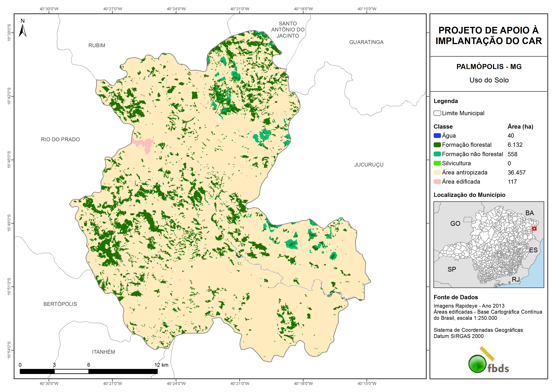The height and width of the screenshot is (392, 555).
Task: Click the RUBIM municipality label
Action: click(x=97, y=45)
